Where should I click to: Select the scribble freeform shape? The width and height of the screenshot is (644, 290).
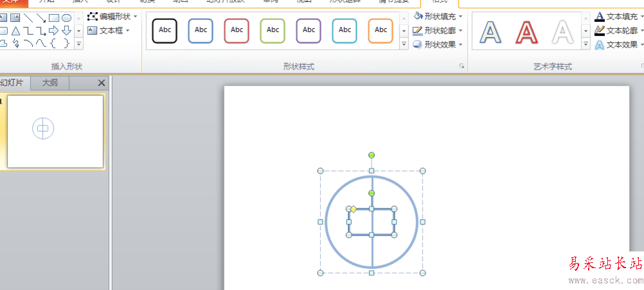15,43
